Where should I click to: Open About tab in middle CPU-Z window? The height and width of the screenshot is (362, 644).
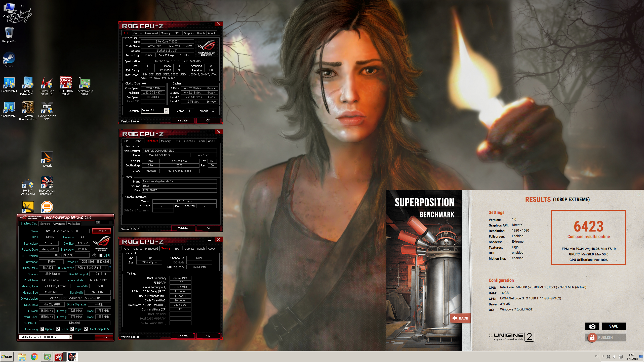tap(212, 141)
